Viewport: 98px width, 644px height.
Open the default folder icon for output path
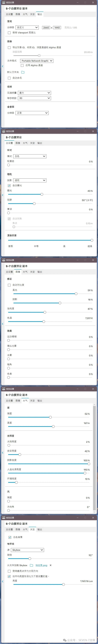pyautogui.click(x=23, y=72)
